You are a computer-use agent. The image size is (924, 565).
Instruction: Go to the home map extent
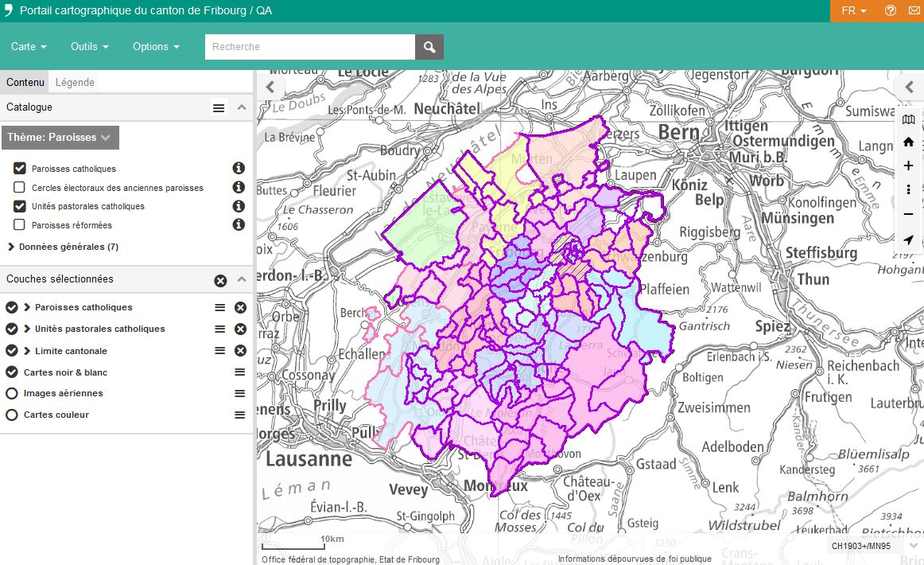908,142
